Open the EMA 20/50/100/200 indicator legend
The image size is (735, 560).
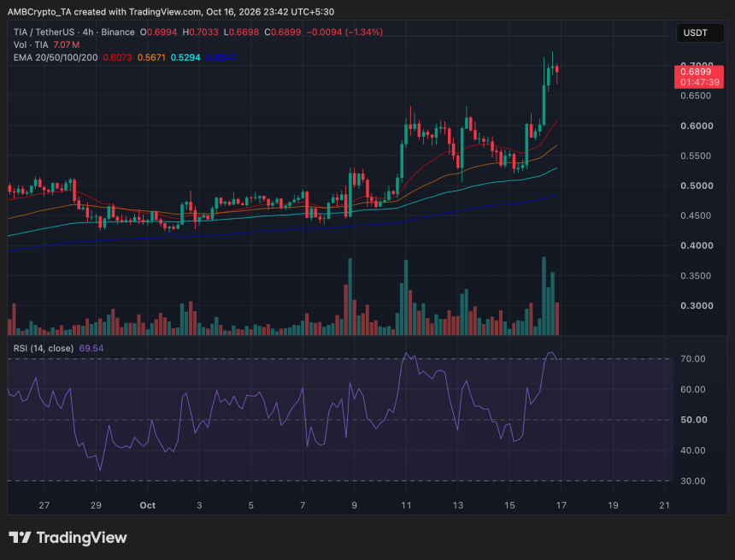(56, 57)
